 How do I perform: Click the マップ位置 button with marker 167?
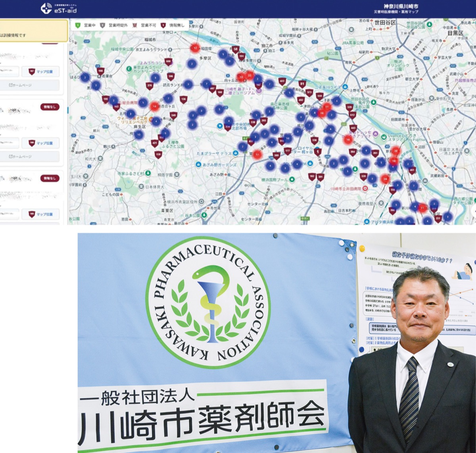[40, 72]
